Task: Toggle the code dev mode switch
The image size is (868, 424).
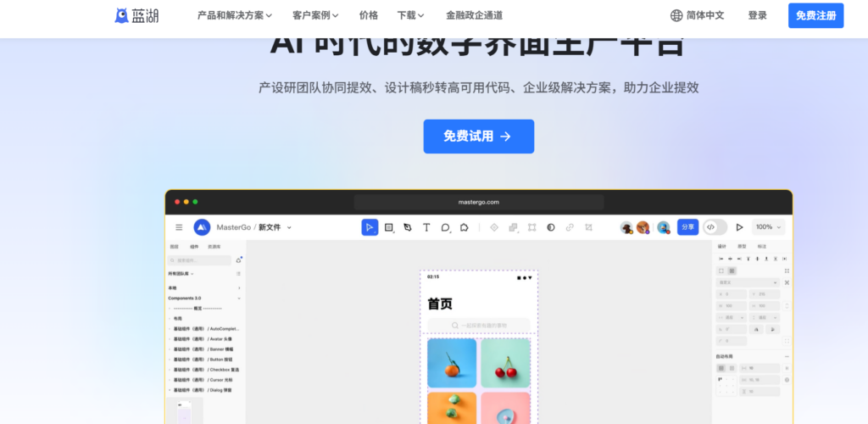Action: click(715, 227)
